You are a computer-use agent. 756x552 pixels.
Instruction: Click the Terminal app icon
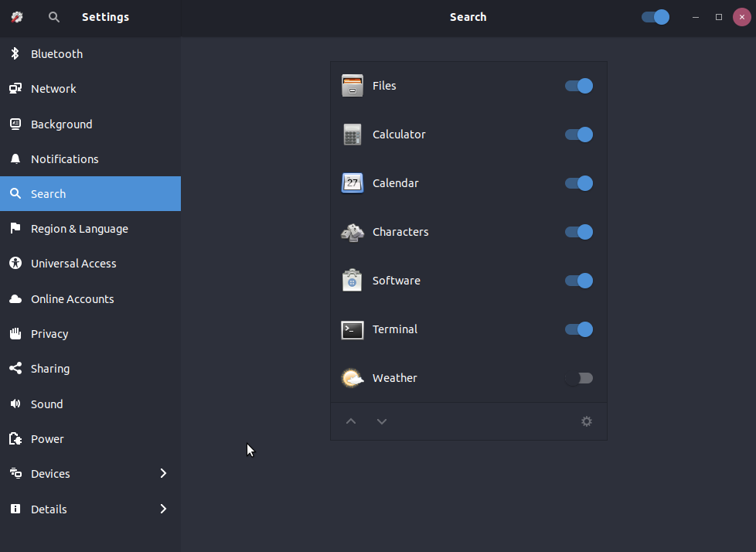click(352, 329)
